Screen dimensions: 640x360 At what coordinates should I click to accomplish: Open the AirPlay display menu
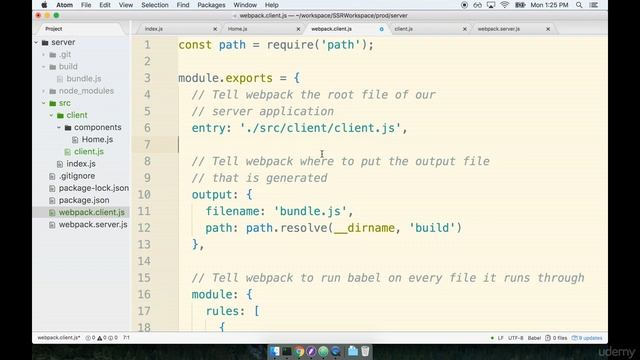tap(491, 5)
